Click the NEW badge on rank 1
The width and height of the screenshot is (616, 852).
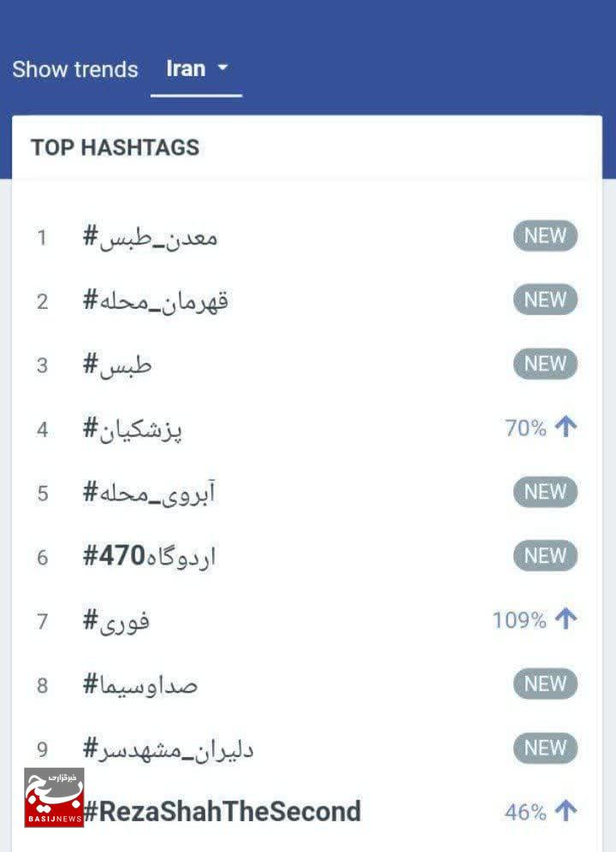coord(545,236)
